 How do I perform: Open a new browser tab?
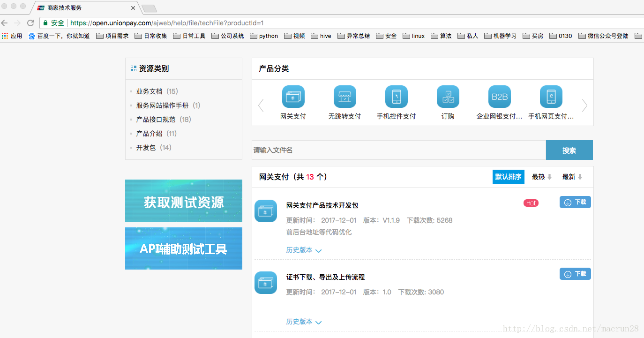[149, 8]
